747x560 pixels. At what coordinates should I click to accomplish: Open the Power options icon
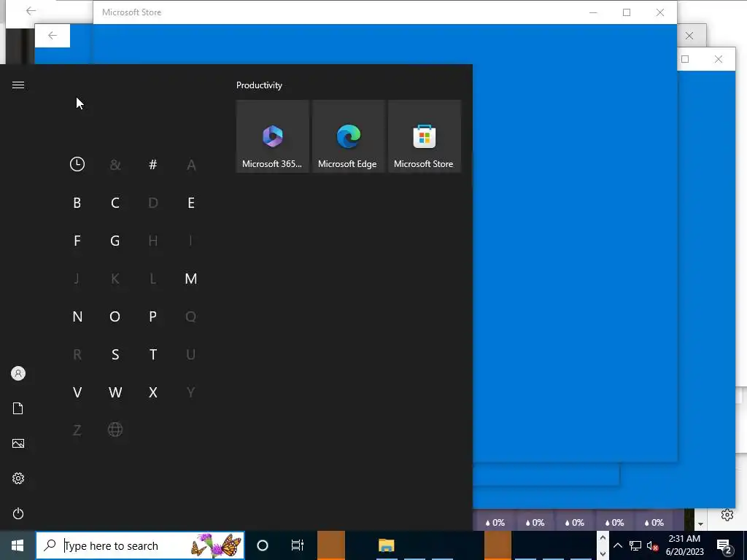pyautogui.click(x=18, y=513)
